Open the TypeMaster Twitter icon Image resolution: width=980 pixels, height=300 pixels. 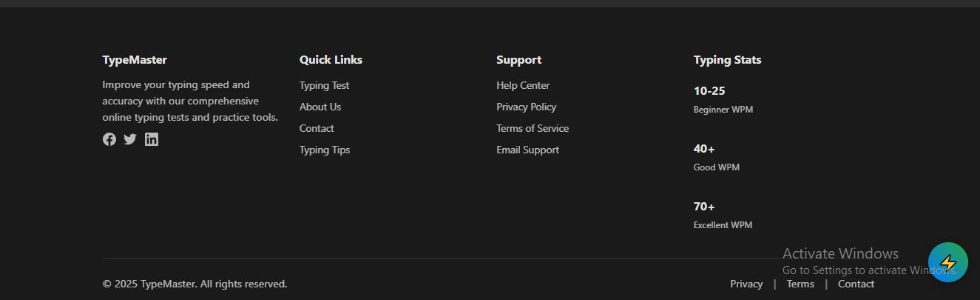(x=130, y=139)
